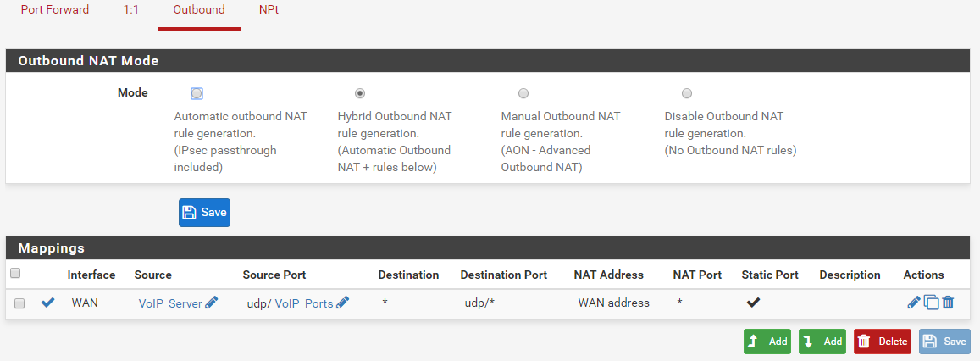Image resolution: width=980 pixels, height=361 pixels.
Task: Open the NPt tab
Action: coord(269,10)
